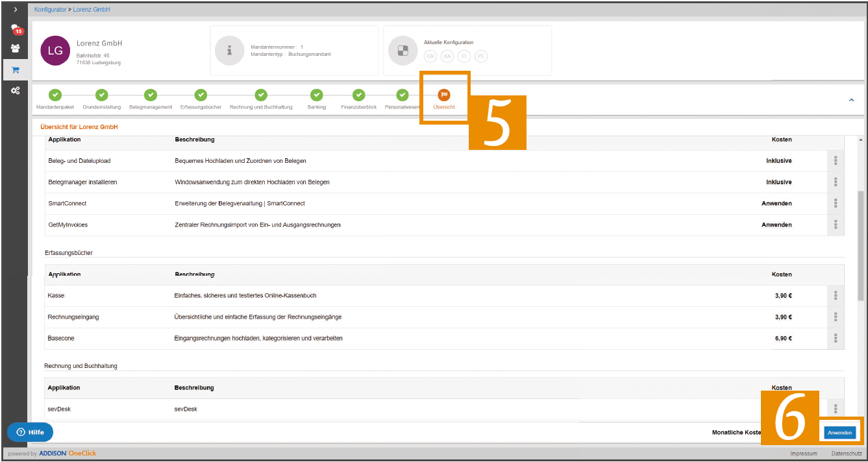Open the Hilfe help button
868x462 pixels.
[x=30, y=432]
